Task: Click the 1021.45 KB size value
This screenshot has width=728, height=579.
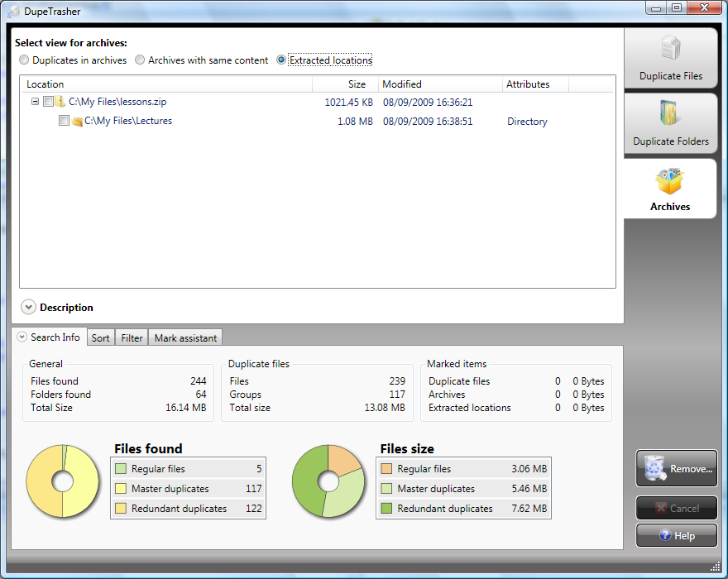Action: (x=348, y=102)
